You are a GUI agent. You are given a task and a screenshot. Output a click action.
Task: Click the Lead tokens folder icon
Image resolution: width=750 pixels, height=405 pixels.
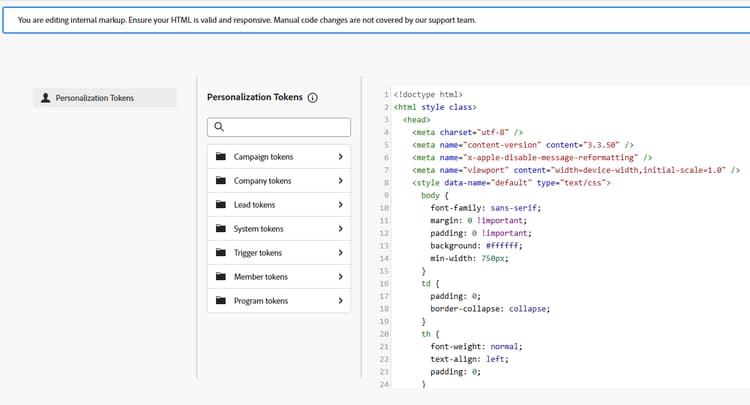point(221,205)
